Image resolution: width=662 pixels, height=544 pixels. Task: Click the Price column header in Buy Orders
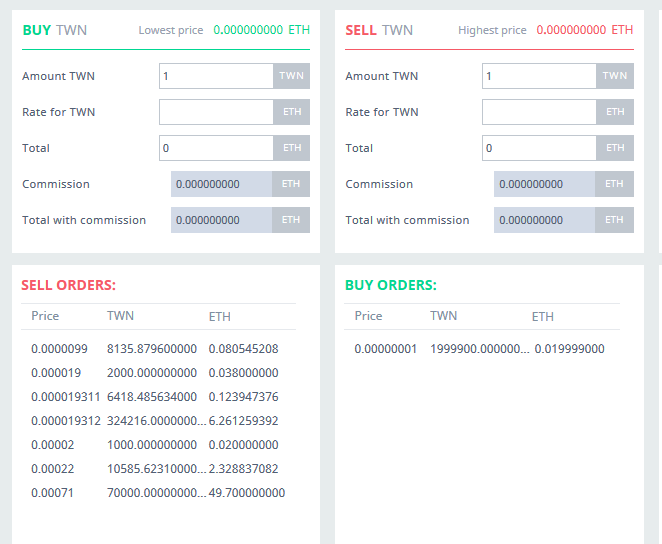pos(369,316)
